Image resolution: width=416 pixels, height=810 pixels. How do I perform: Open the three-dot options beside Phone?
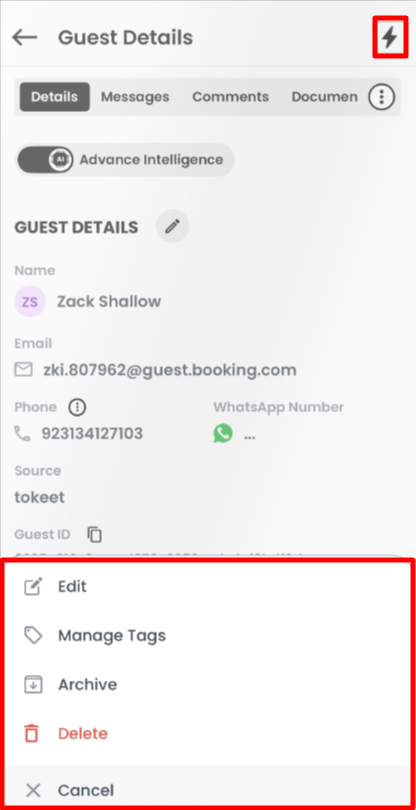(x=78, y=407)
